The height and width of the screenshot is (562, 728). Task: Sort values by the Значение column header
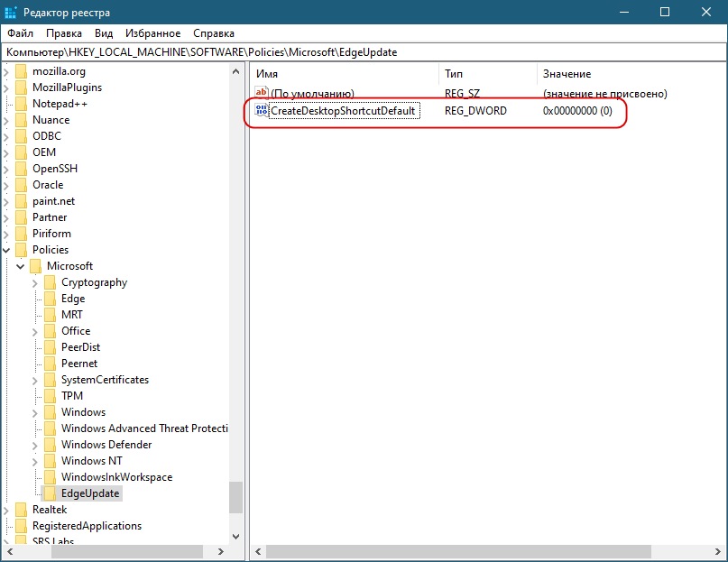tap(631, 74)
